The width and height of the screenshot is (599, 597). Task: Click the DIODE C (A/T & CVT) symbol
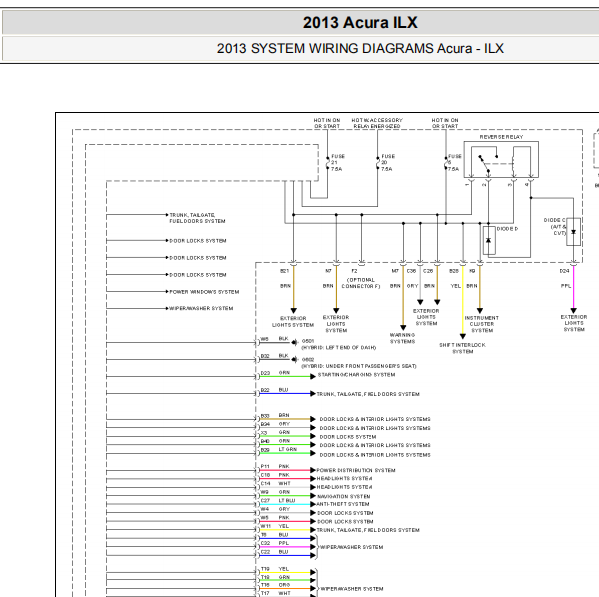tap(573, 232)
